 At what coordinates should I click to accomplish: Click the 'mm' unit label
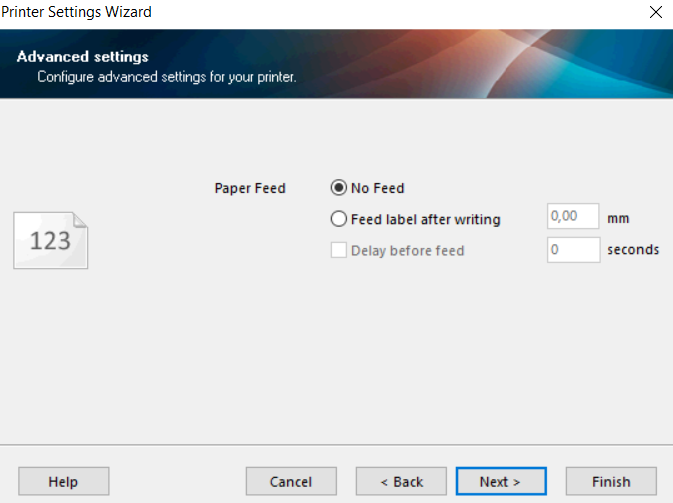pyautogui.click(x=618, y=218)
